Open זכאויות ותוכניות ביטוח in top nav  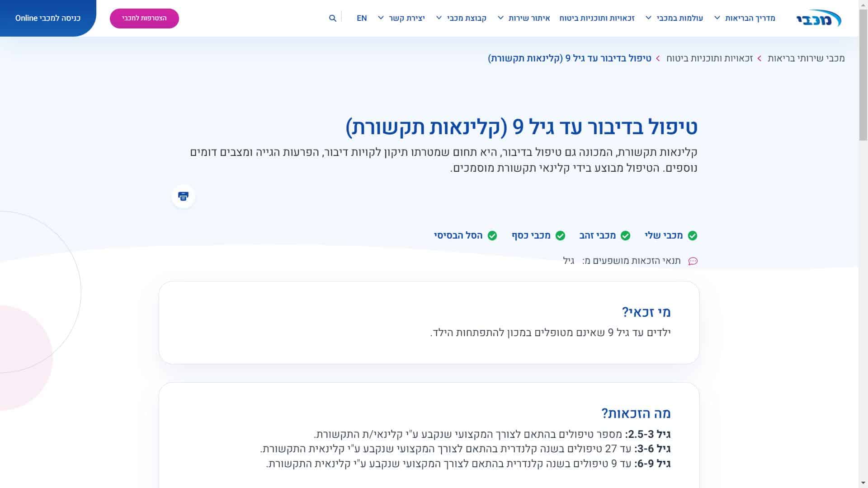pyautogui.click(x=597, y=18)
